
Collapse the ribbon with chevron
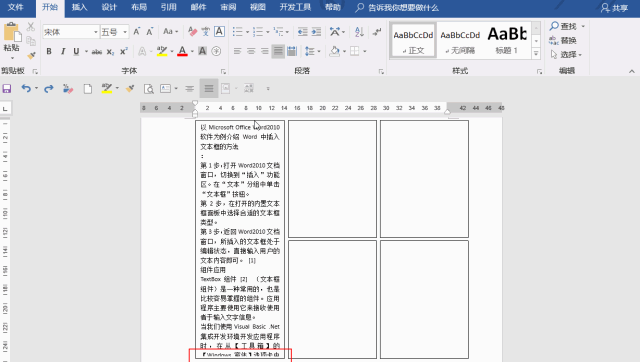coord(632,71)
